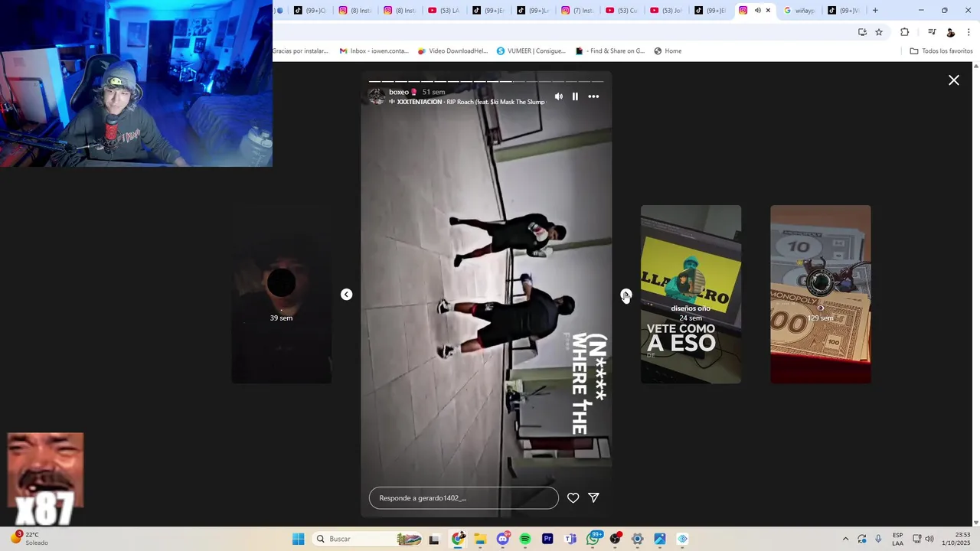Open the VUMEER | Consigue bookmark
The image size is (980, 551).
click(531, 51)
